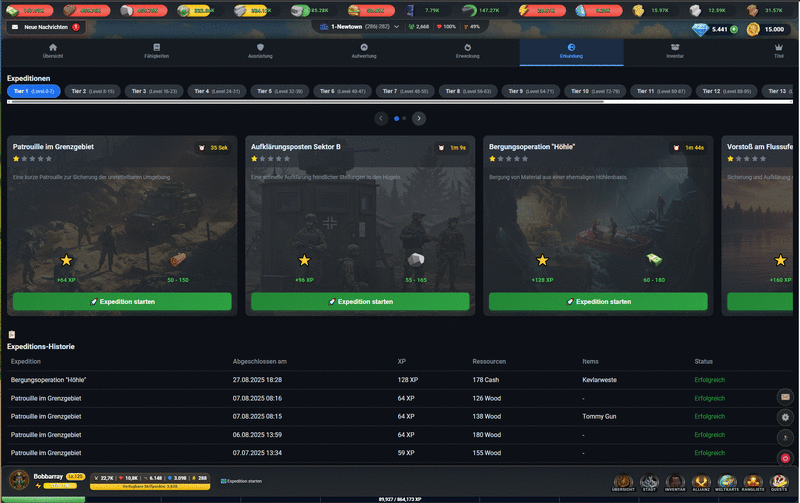Select Tier 11 expedition filter
This screenshot has height=503, width=800.
pyautogui.click(x=661, y=91)
